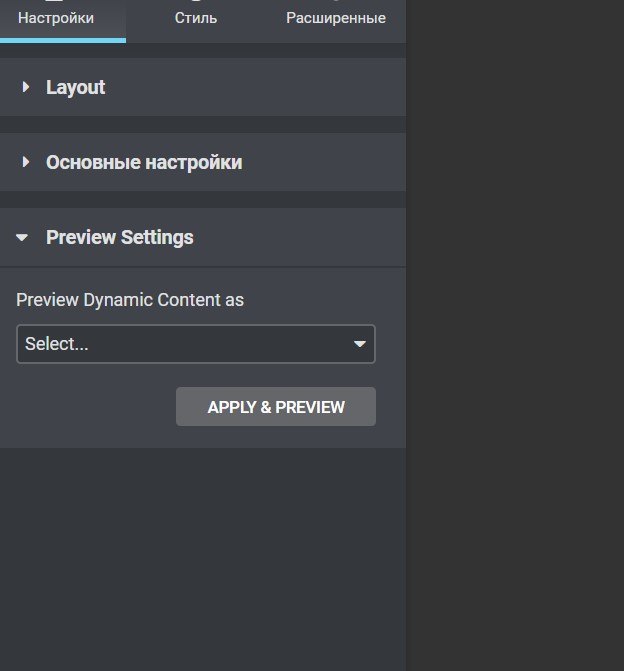Open the Расширенные tab
The image size is (624, 671).
click(336, 18)
